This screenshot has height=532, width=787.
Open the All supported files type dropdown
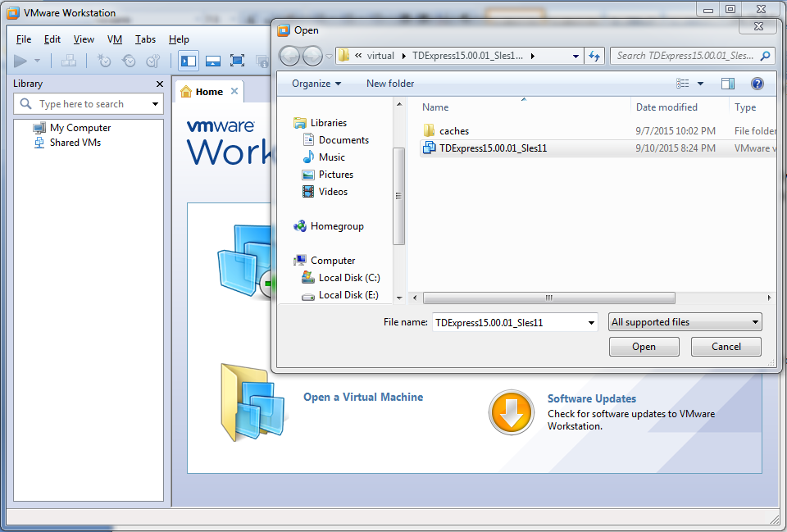(x=685, y=322)
